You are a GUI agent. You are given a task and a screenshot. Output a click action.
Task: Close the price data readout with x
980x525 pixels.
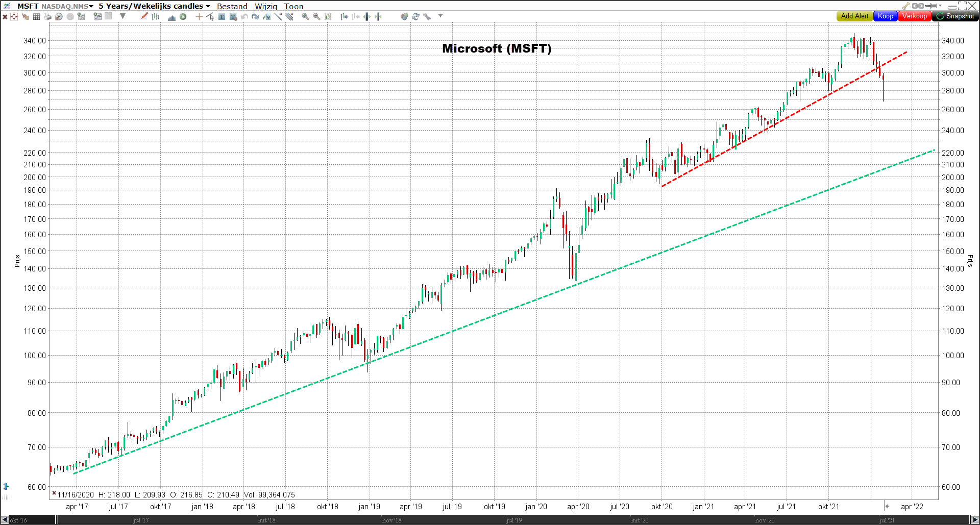coord(54,493)
